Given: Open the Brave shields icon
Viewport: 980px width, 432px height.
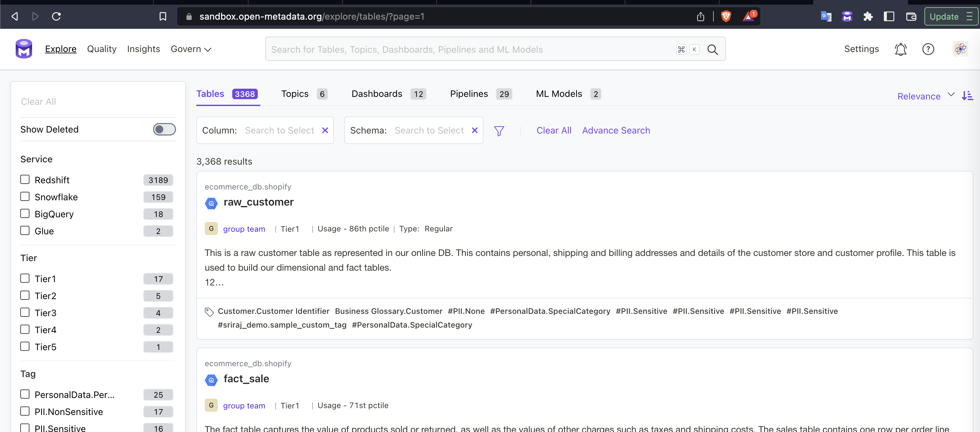Looking at the screenshot, I should coord(726,16).
